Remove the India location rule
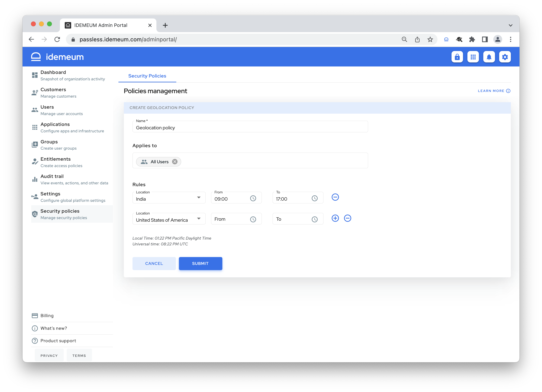 click(x=335, y=197)
